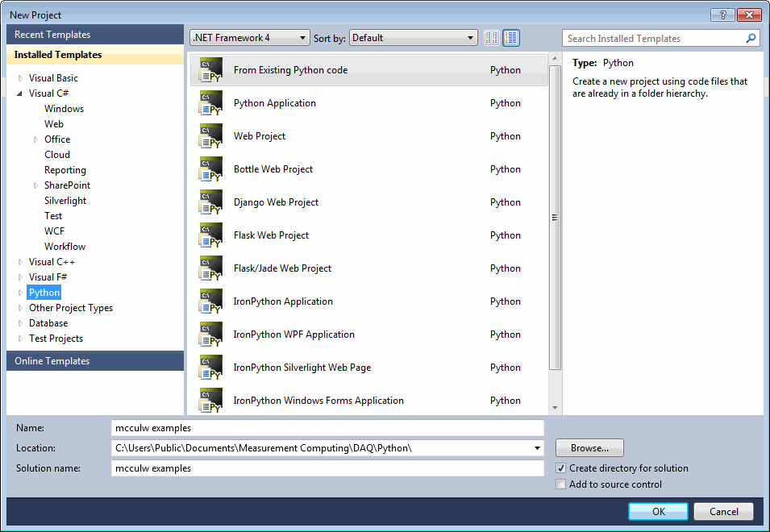This screenshot has width=770, height=532.
Task: Close the New Project dialog
Action: click(749, 15)
